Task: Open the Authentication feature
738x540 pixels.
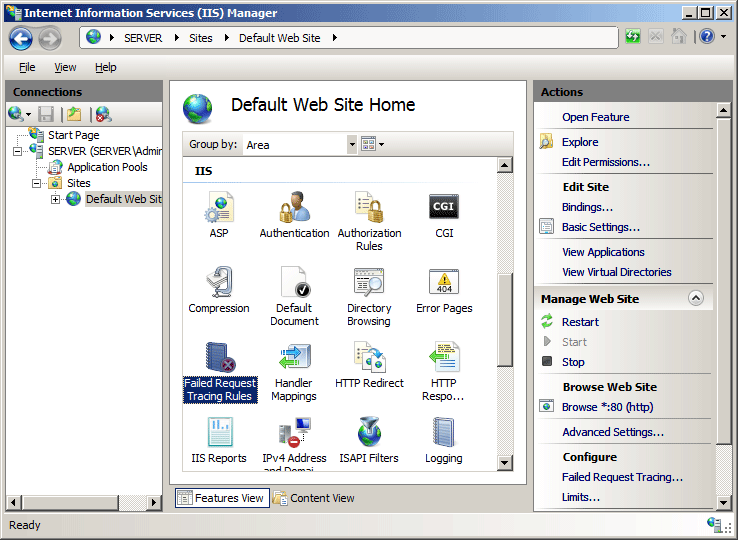Action: tap(294, 215)
